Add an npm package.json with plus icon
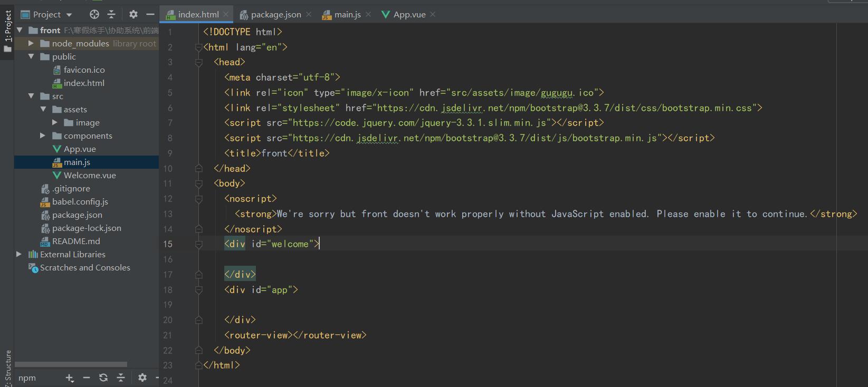Viewport: 868px width, 387px height. click(69, 378)
